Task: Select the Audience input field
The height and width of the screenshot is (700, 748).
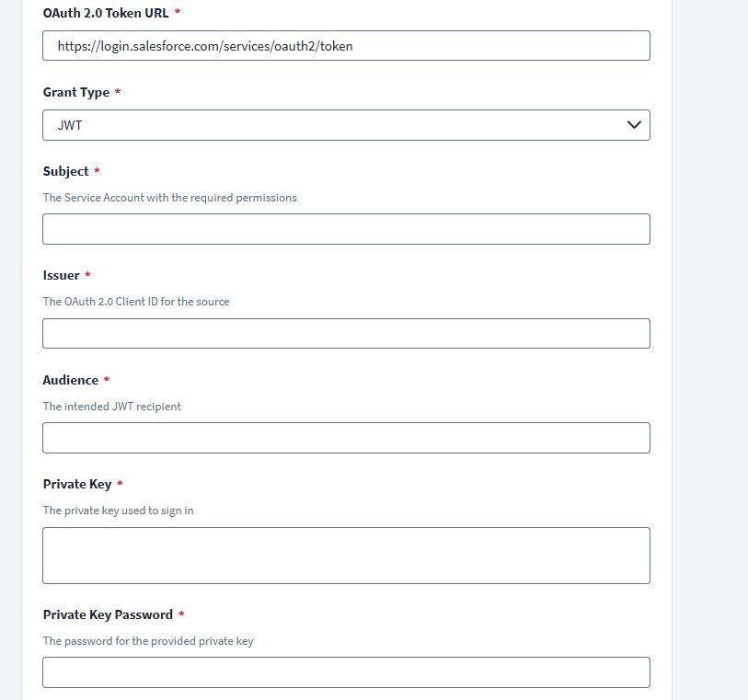Action: point(346,438)
